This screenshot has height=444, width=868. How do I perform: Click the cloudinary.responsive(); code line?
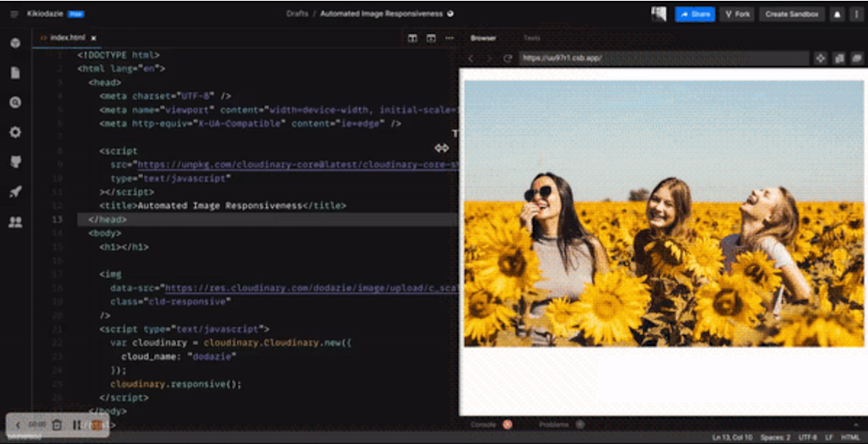coord(176,384)
